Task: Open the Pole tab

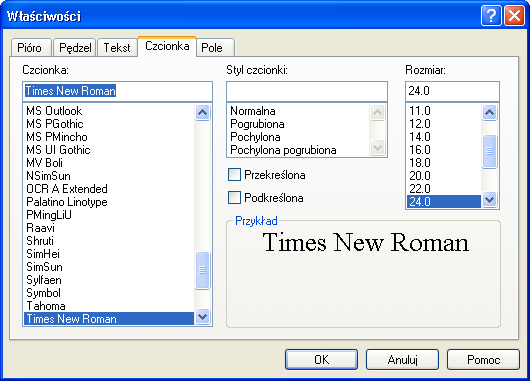Action: point(215,48)
